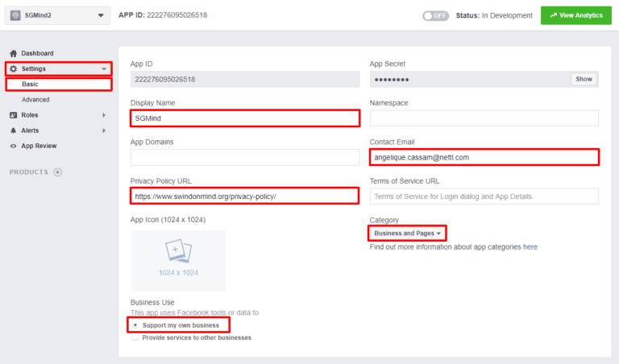Click the Alerts menu label

(x=30, y=130)
